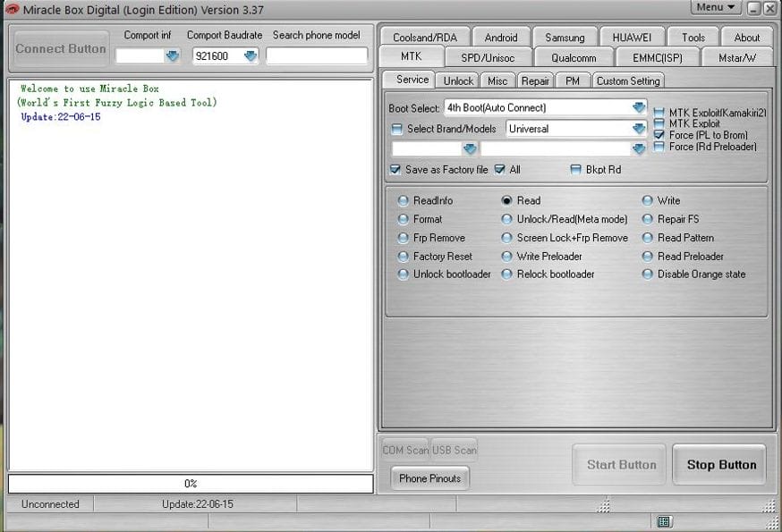
Task: Select Disable Orange state option
Action: coord(646,274)
